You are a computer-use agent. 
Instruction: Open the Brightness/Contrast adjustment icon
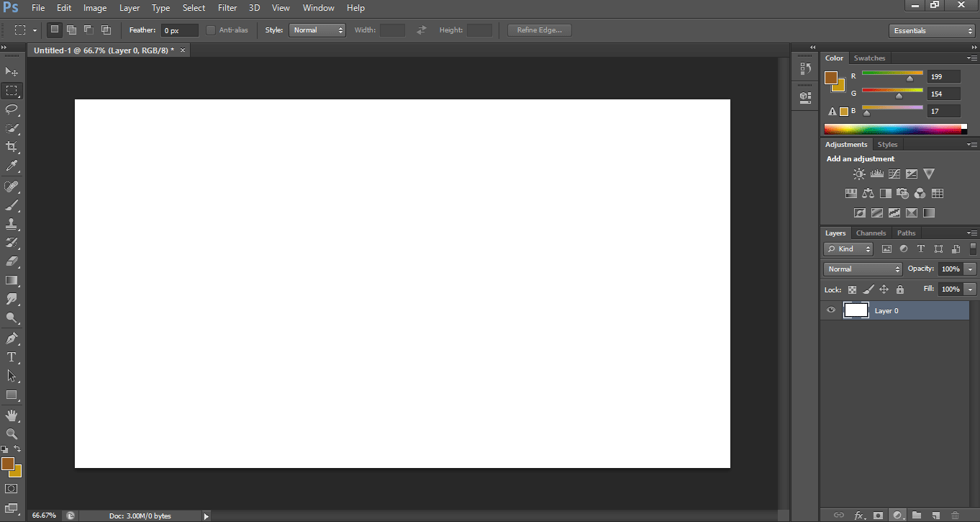(859, 174)
